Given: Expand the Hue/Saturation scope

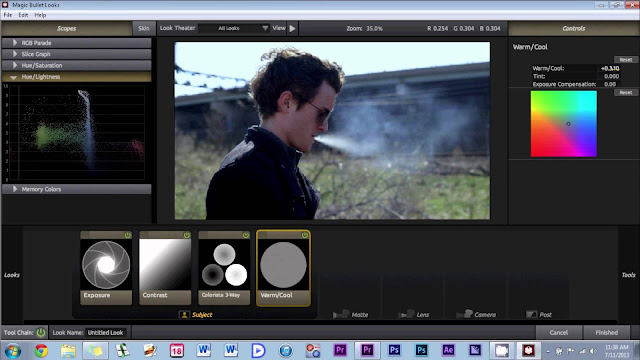Looking at the screenshot, I should pyautogui.click(x=77, y=65).
